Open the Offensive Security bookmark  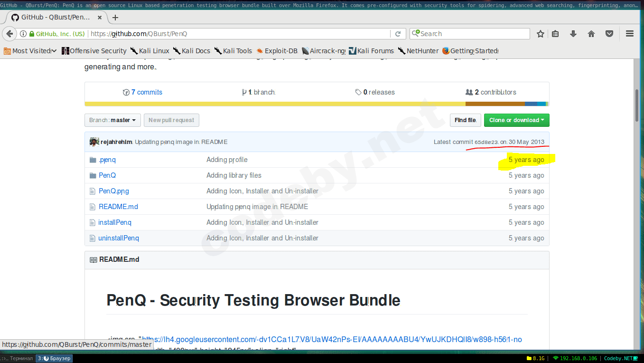[x=94, y=51]
